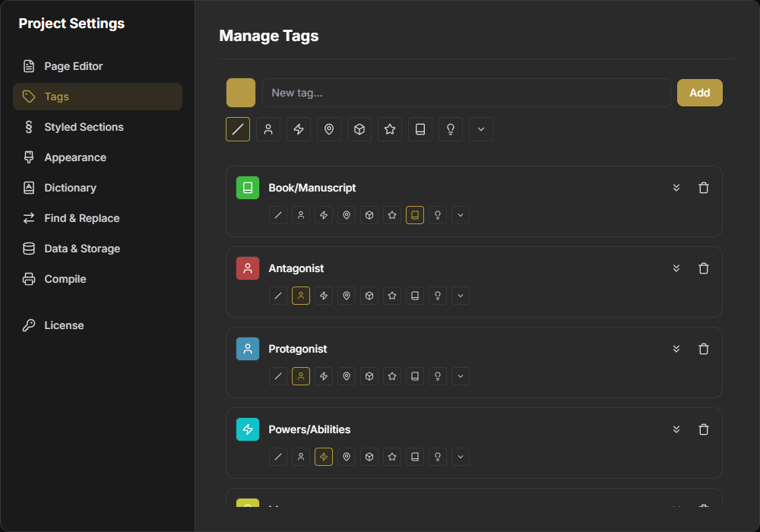
Task: Open the Tags section in Project Settings
Action: [x=97, y=97]
